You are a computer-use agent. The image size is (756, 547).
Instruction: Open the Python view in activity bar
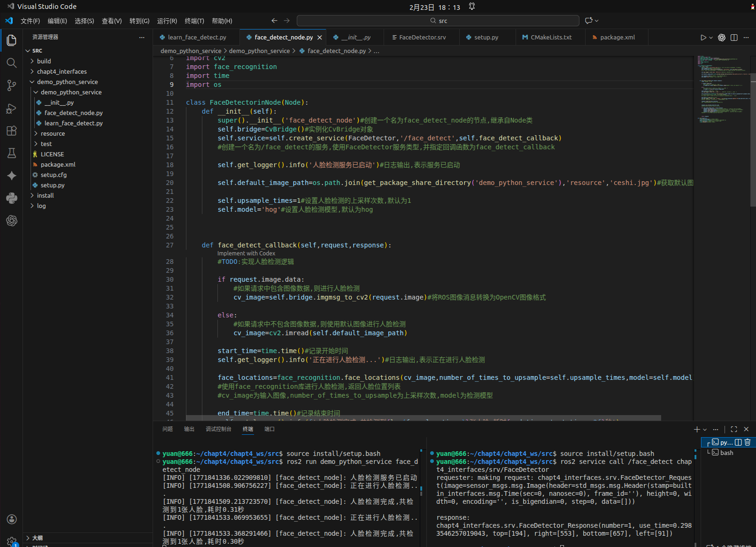[x=12, y=198]
